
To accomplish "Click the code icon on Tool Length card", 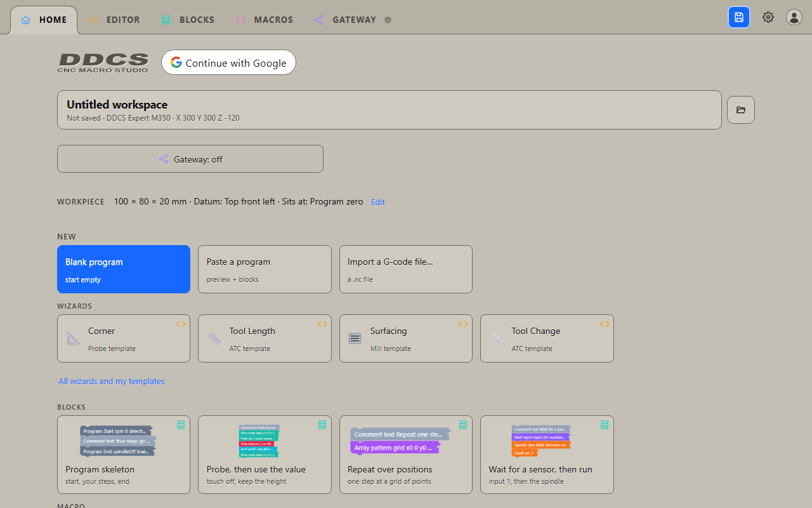I will coord(322,324).
